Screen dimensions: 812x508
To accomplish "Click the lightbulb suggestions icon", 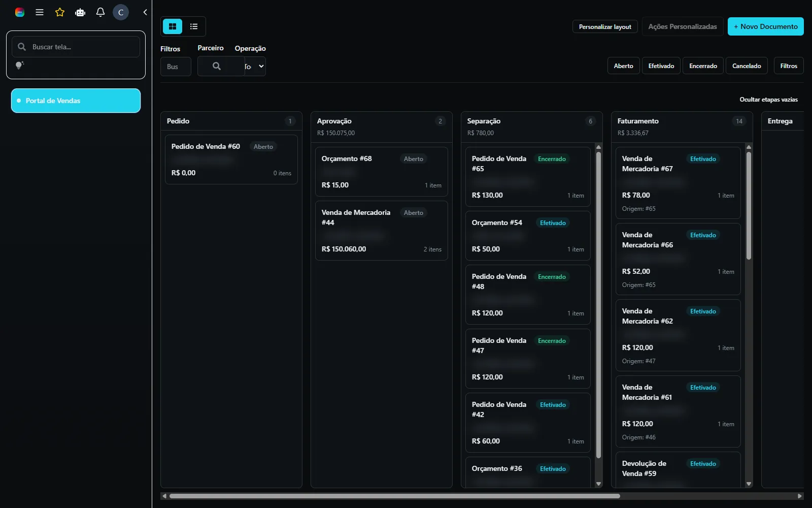I will (x=19, y=65).
